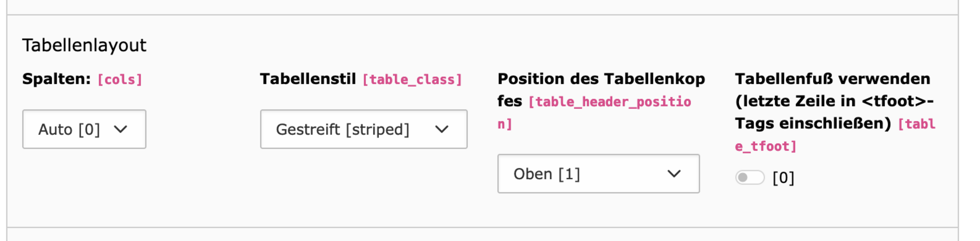Open the table header position dropdown
The image size is (980, 241).
[x=599, y=174]
